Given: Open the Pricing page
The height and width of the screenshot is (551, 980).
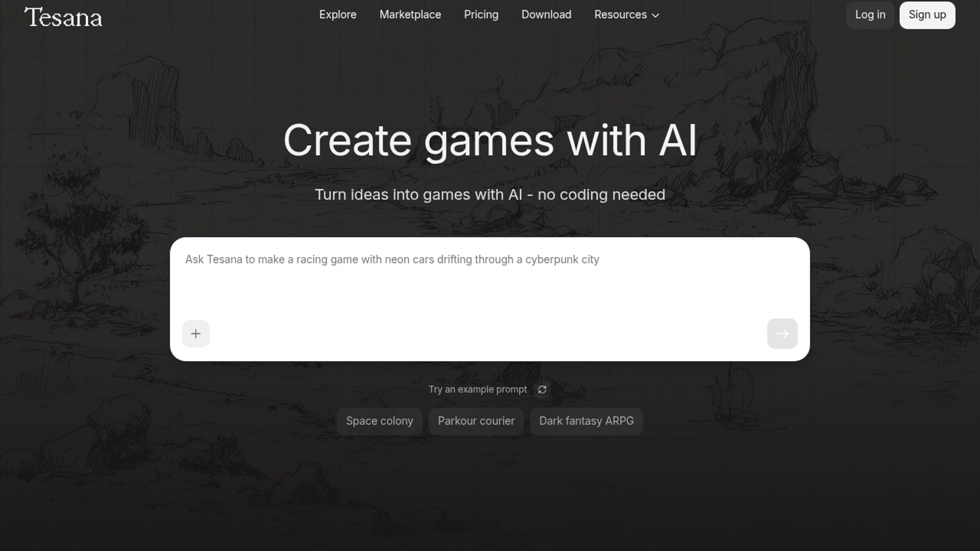Looking at the screenshot, I should (x=481, y=15).
